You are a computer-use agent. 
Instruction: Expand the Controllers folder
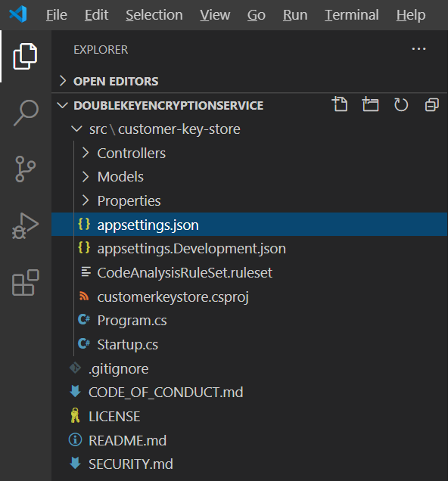coord(86,153)
